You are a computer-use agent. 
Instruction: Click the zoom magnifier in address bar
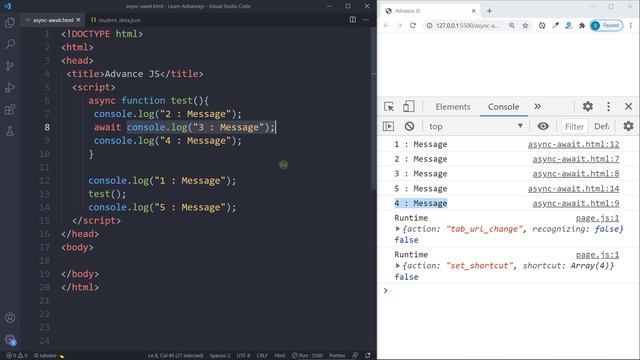(512, 25)
